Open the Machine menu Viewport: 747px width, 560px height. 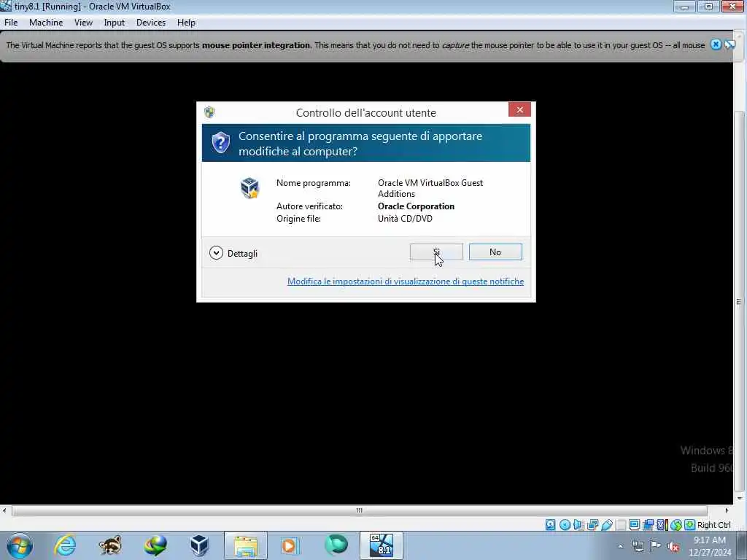click(46, 23)
